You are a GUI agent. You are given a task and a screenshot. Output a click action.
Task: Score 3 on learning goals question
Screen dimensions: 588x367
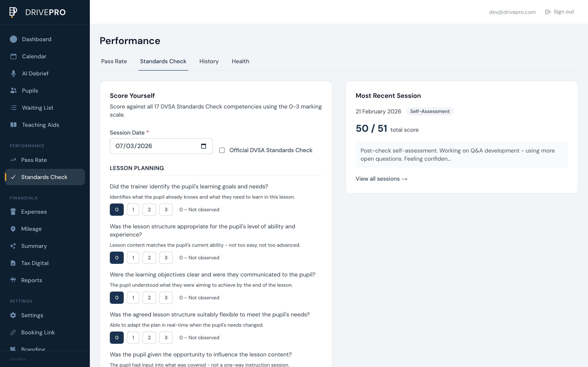166,209
